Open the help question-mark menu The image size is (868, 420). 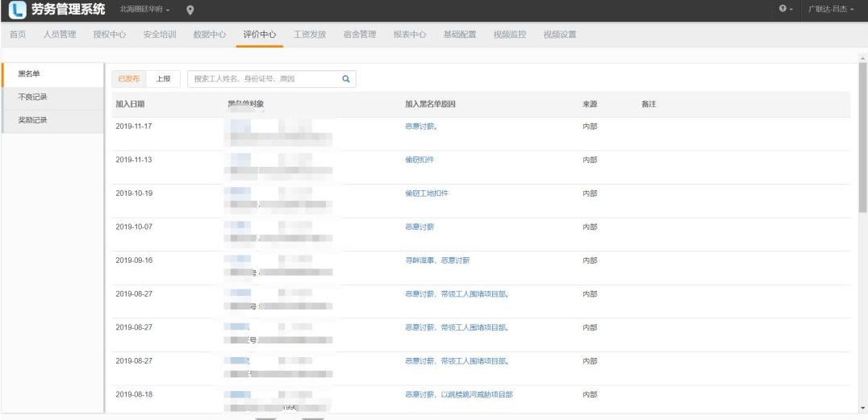click(786, 10)
